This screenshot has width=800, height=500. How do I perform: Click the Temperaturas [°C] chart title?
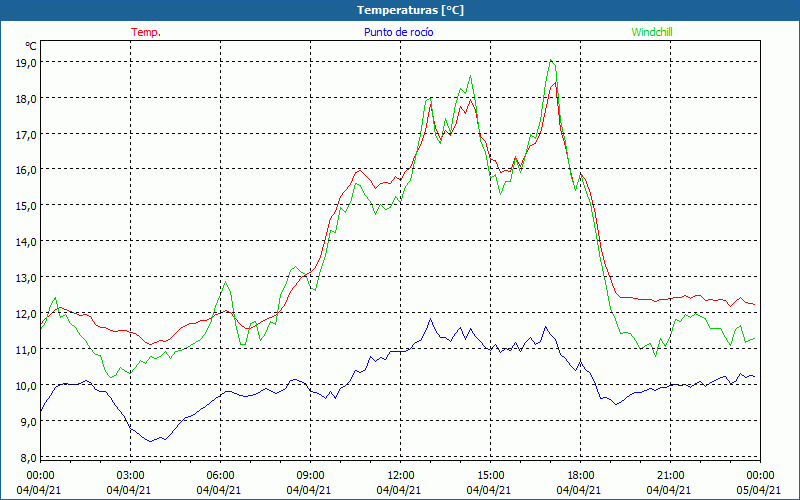pos(410,10)
